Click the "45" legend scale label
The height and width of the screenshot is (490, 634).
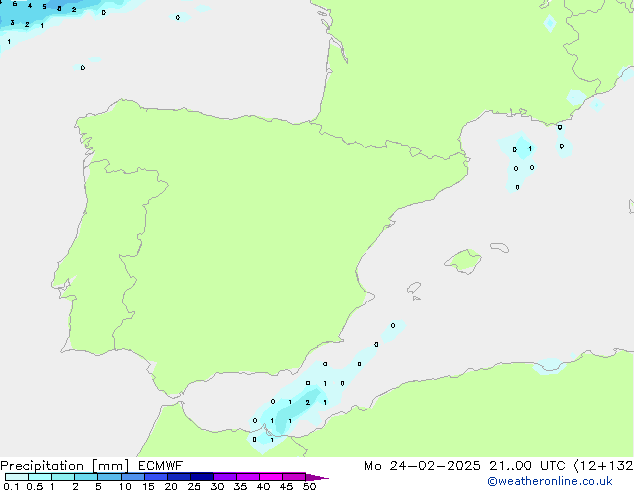(x=286, y=486)
